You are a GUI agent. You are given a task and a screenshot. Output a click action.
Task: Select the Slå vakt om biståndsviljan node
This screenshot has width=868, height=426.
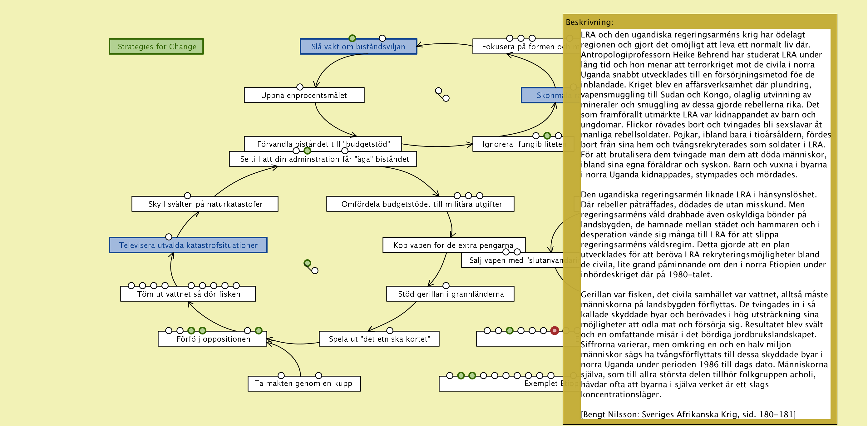tap(358, 47)
